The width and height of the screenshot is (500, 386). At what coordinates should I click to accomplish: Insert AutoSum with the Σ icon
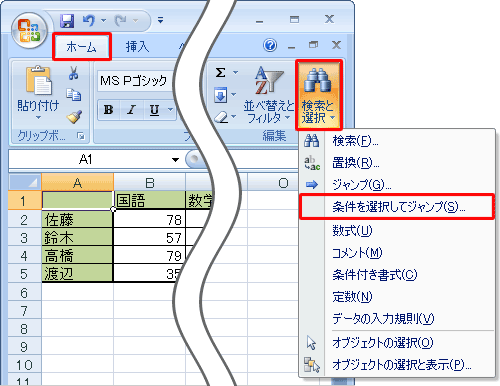[x=221, y=72]
